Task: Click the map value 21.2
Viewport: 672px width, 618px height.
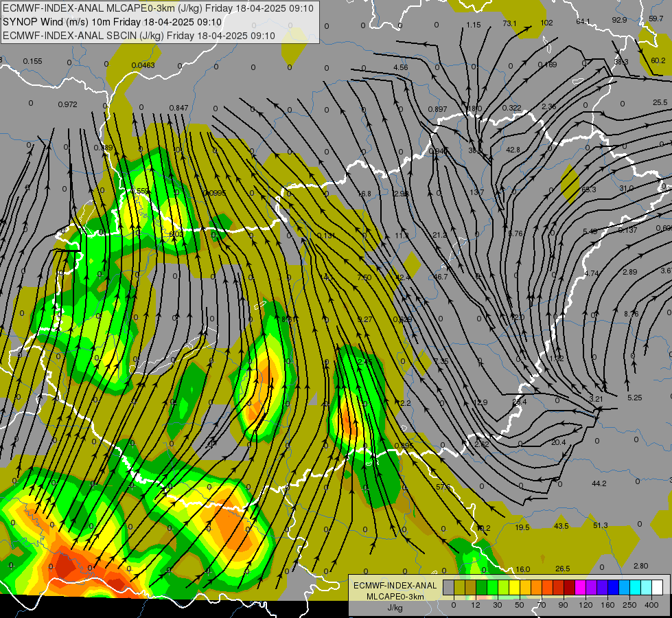Action: click(x=440, y=235)
